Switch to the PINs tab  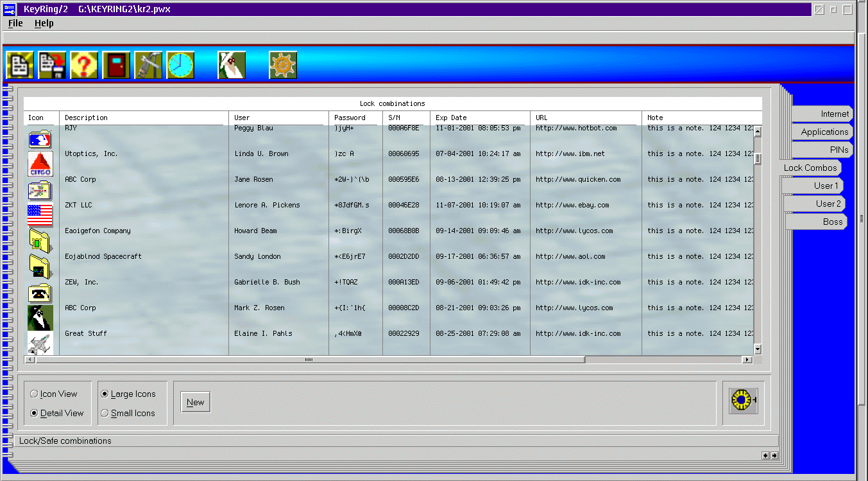(x=822, y=150)
